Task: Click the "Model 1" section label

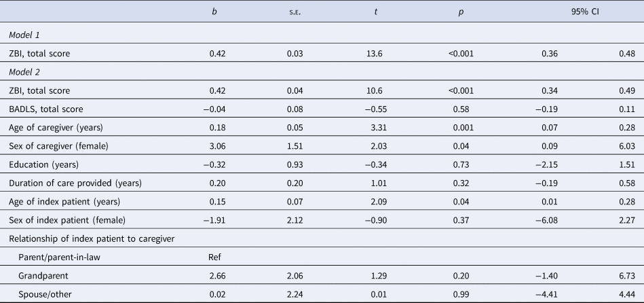Action: point(27,33)
